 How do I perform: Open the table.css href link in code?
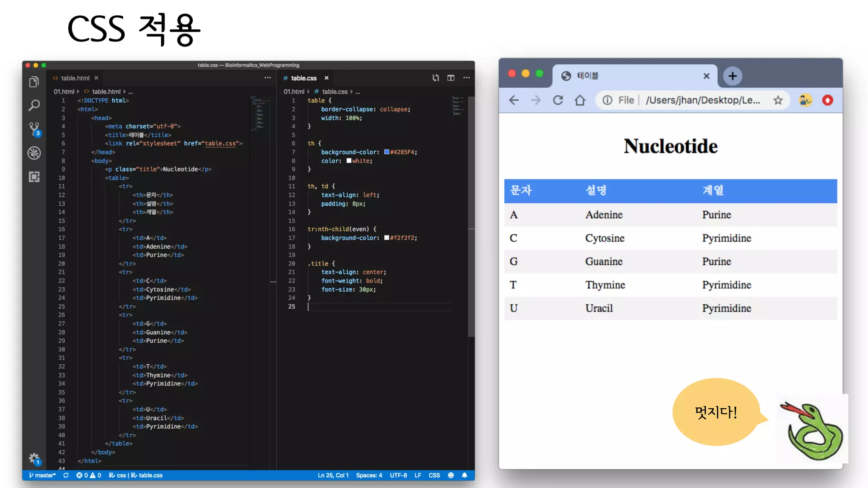pos(220,144)
